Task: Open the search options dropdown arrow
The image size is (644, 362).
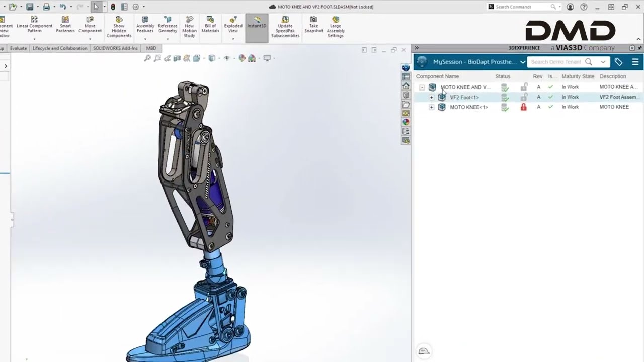Action: (x=603, y=62)
